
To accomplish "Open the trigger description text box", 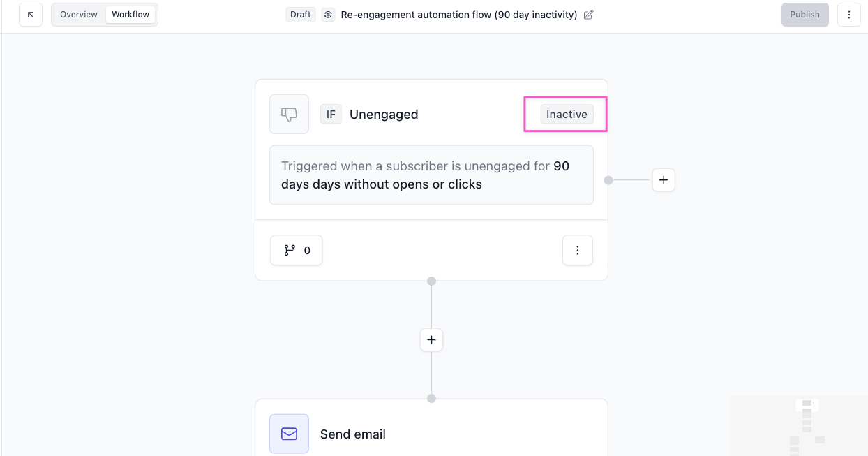I will tap(431, 175).
